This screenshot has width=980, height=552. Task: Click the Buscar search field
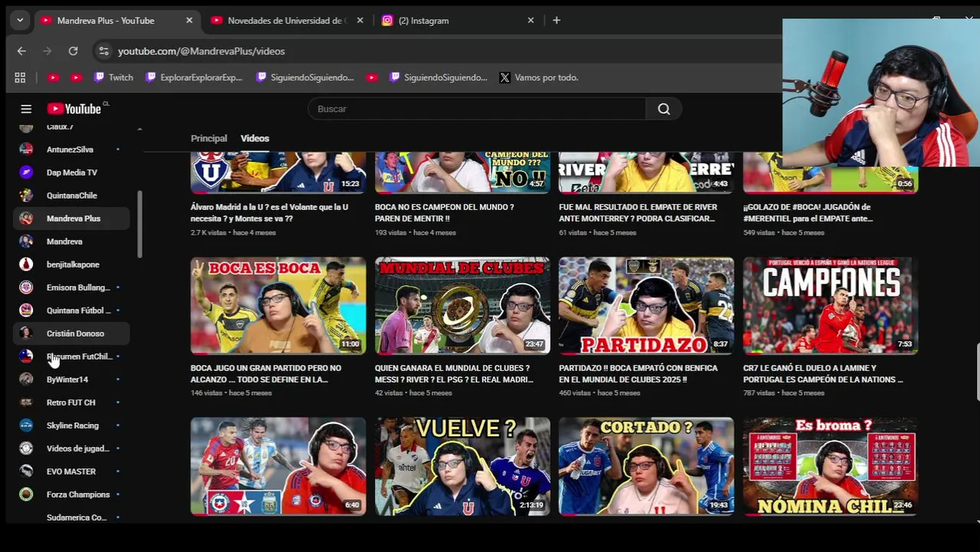(477, 109)
